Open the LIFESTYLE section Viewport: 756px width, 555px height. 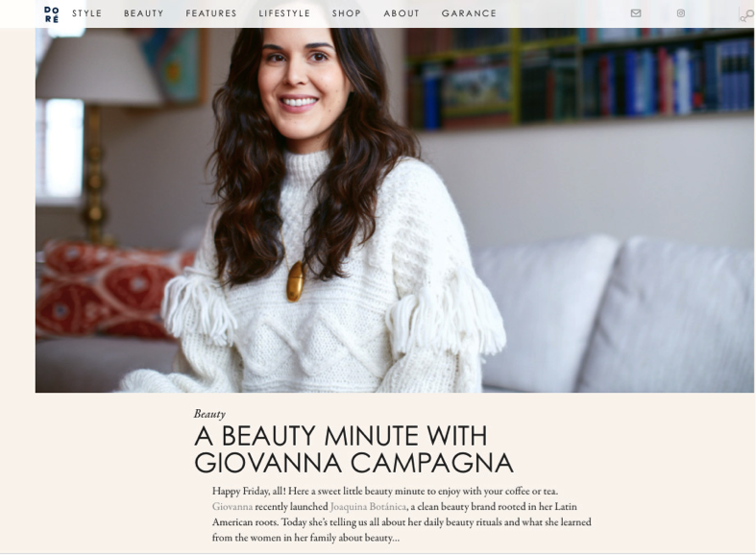pyautogui.click(x=284, y=13)
